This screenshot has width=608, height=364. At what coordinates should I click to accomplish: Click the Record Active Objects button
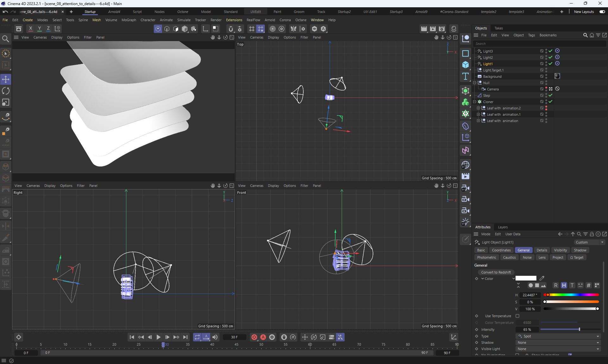[254, 337]
